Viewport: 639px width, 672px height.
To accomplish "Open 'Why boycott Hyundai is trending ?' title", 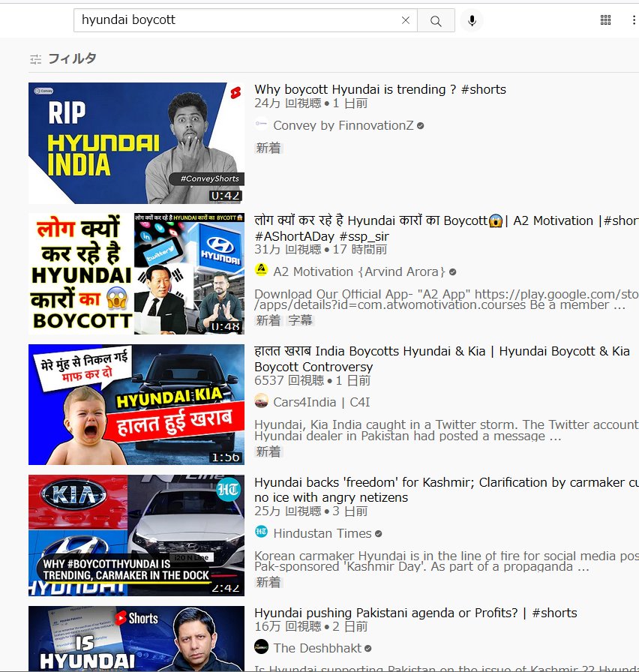I will click(x=379, y=89).
